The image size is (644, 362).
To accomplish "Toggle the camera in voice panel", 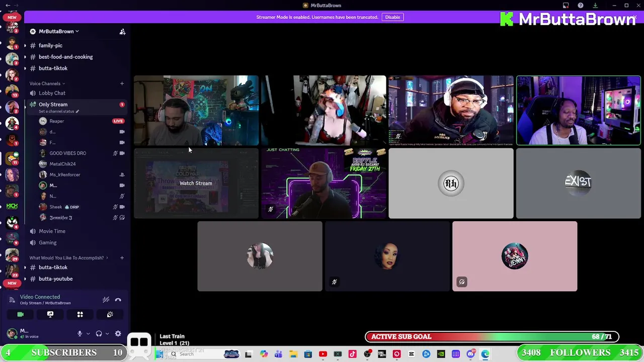I will click(x=20, y=315).
